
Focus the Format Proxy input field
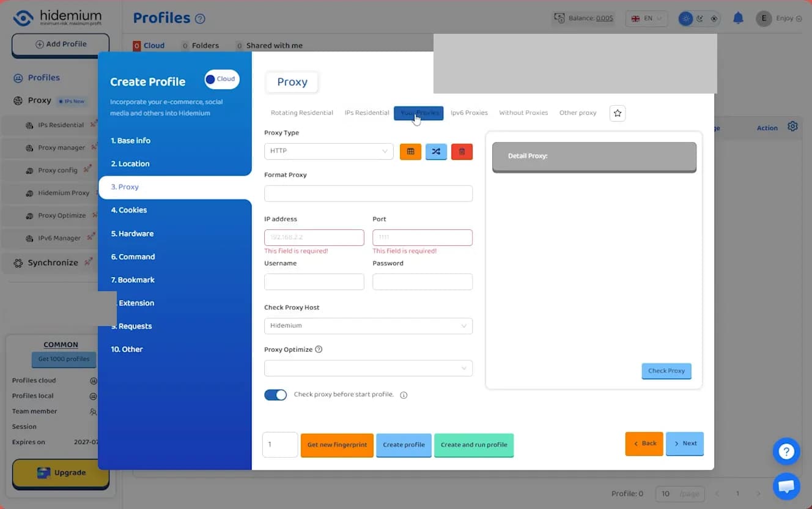[368, 193]
